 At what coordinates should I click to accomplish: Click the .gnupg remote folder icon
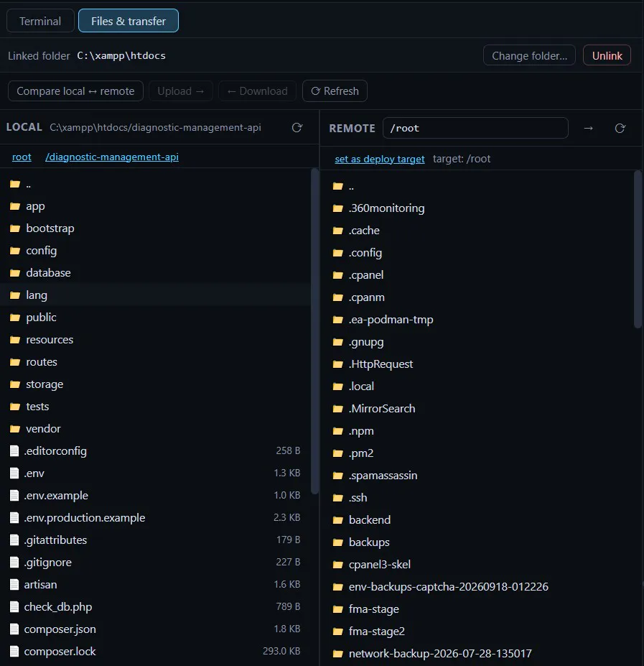coord(338,342)
